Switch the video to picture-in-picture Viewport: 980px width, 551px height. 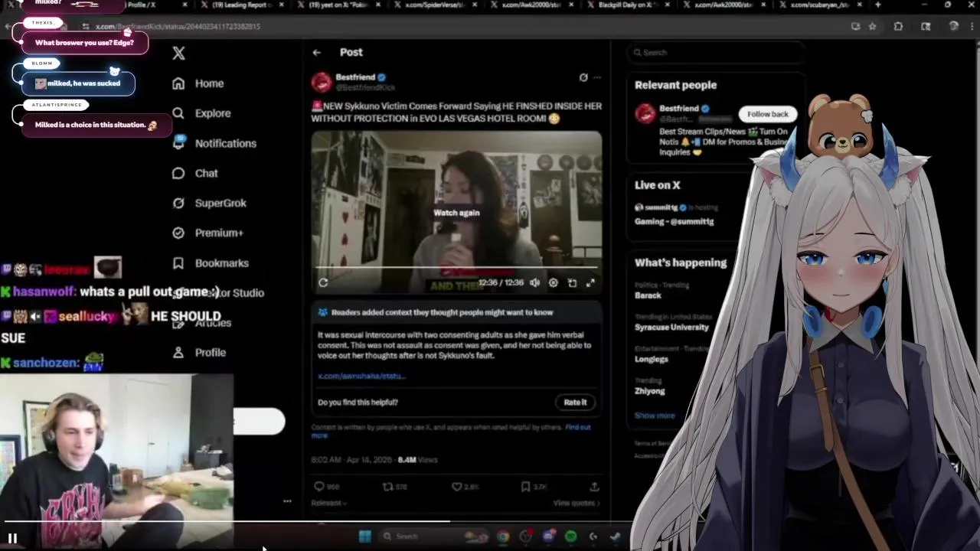coord(572,282)
